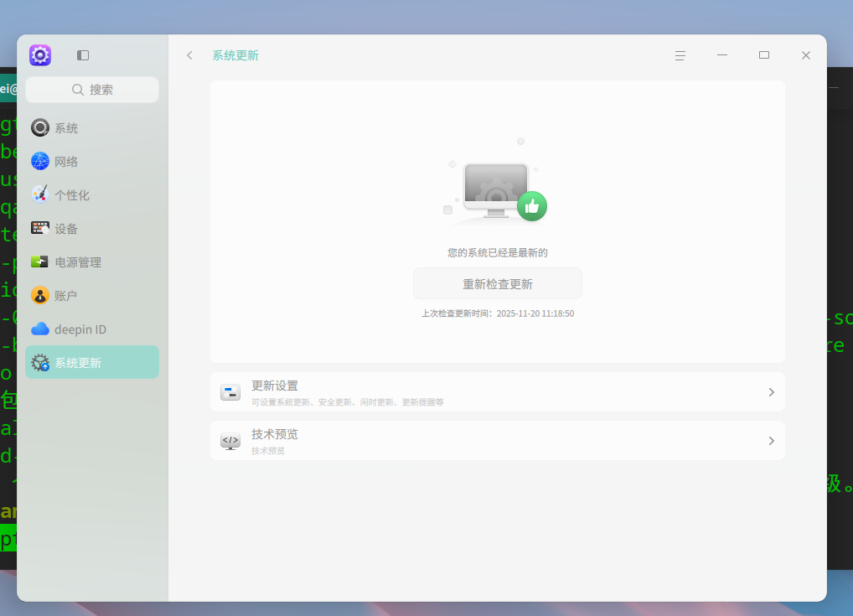Click the up-to-date computer thumbs-up illustration
The height and width of the screenshot is (616, 853).
coord(496,184)
